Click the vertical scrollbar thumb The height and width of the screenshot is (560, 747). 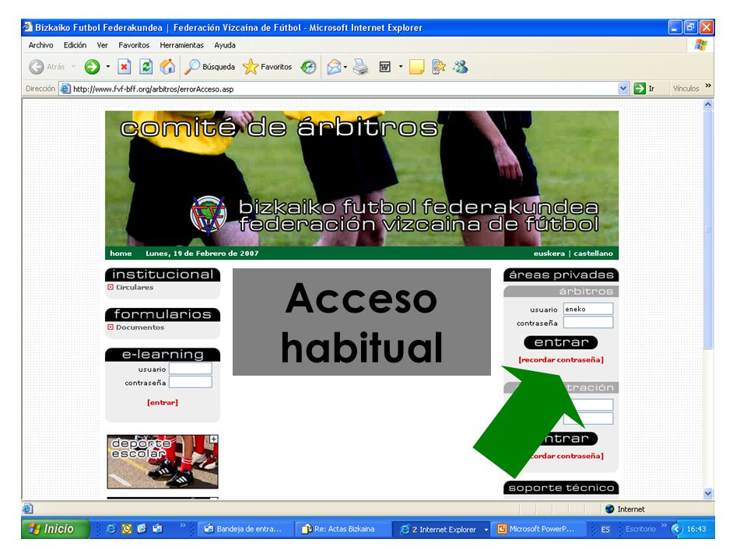click(x=708, y=229)
